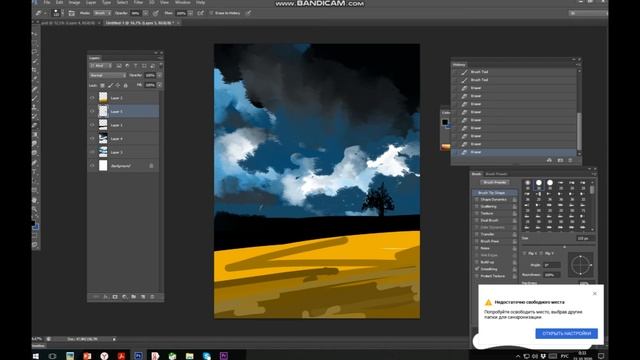
Task: Select the Gradient tool
Action: coord(36,135)
